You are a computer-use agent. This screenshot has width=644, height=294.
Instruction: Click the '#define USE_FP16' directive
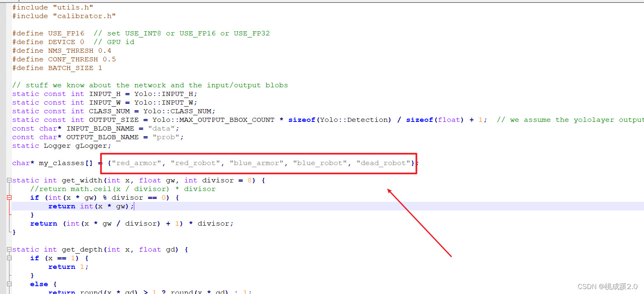48,33
